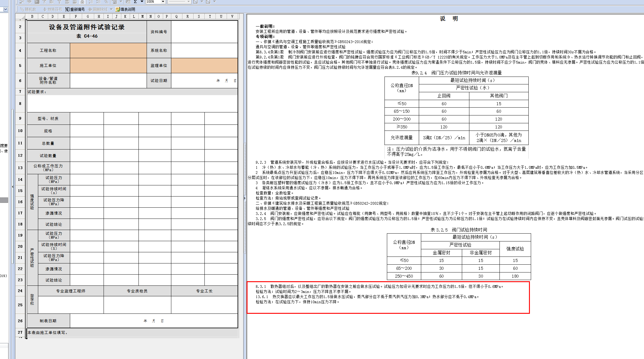Collapse the left panel with the small arrow
Screen dimensions: 644x359
pos(13,187)
